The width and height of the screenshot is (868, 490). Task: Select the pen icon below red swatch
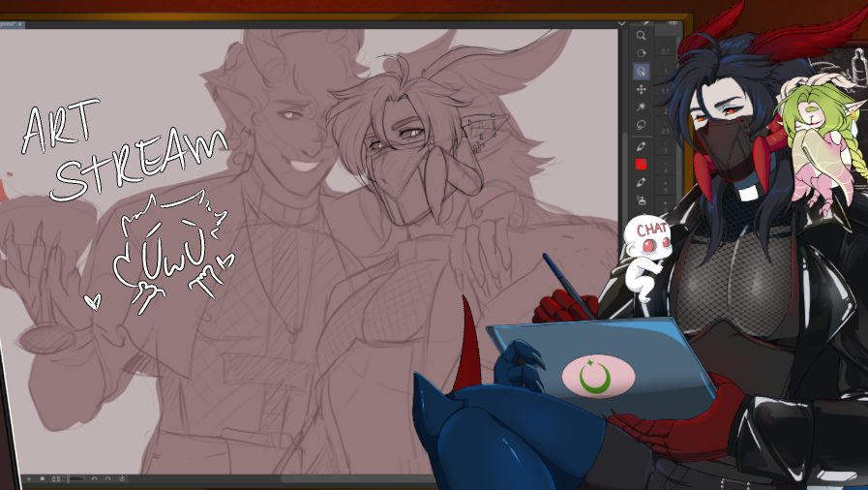click(641, 182)
